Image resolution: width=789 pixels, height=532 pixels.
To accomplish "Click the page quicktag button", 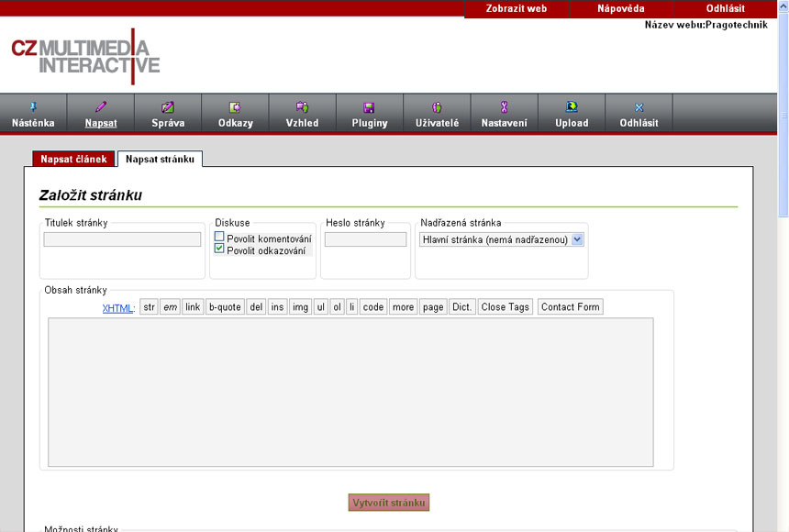I will (x=433, y=307).
